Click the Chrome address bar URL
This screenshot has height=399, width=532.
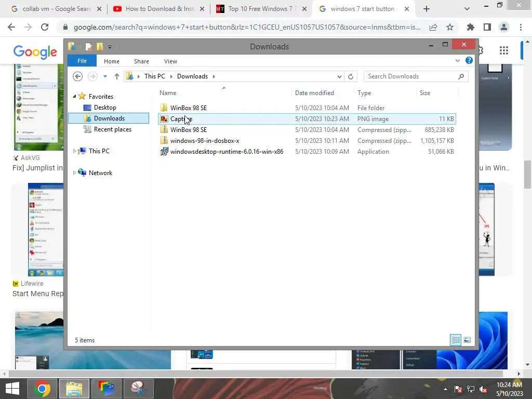click(x=247, y=27)
